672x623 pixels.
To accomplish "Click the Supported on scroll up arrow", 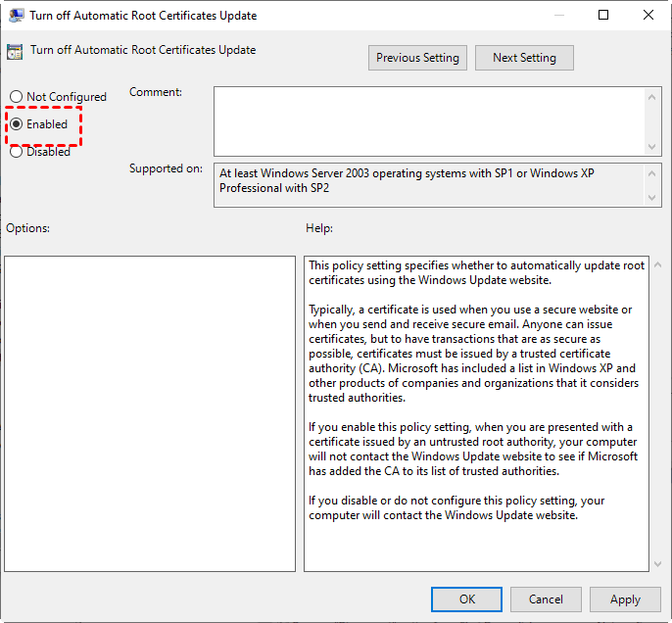I will click(651, 173).
